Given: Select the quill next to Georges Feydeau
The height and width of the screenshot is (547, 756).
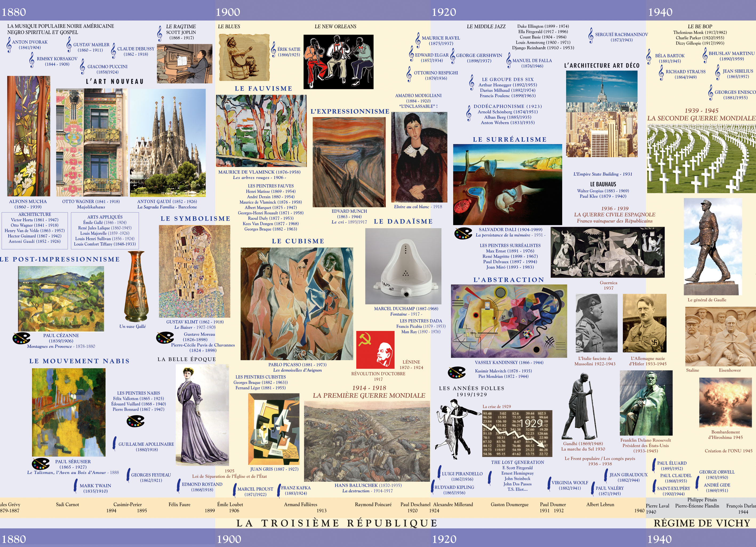Looking at the screenshot, I should click(128, 475).
